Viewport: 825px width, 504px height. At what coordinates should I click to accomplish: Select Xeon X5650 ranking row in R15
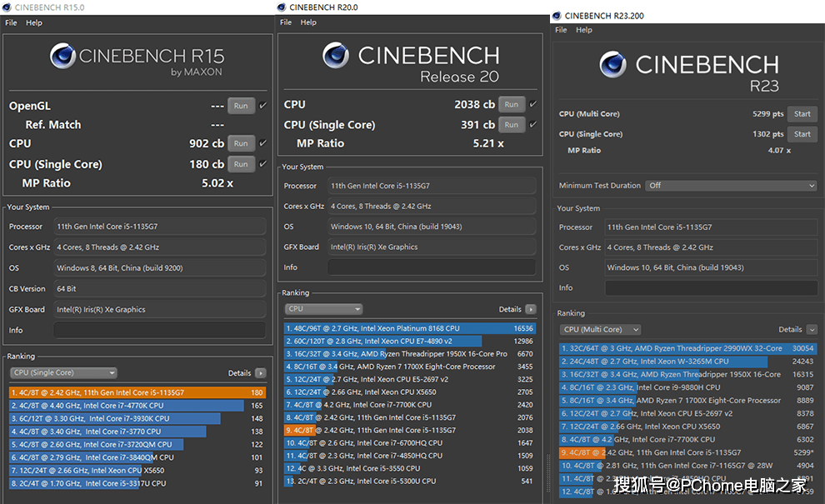point(137,471)
